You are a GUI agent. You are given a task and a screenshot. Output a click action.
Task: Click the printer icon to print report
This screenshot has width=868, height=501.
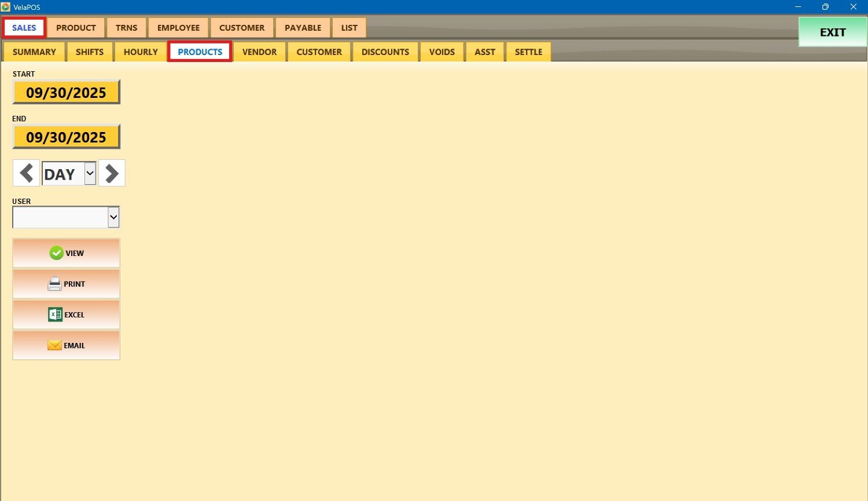(54, 284)
